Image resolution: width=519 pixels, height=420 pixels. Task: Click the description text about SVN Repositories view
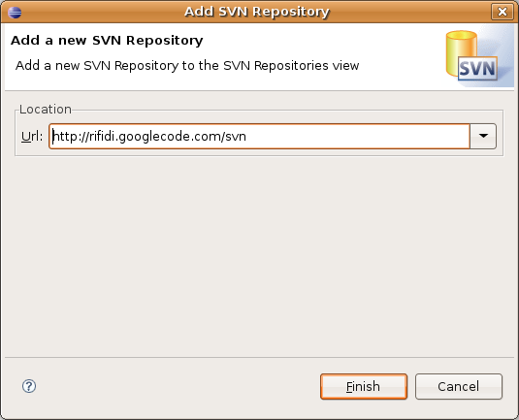187,66
